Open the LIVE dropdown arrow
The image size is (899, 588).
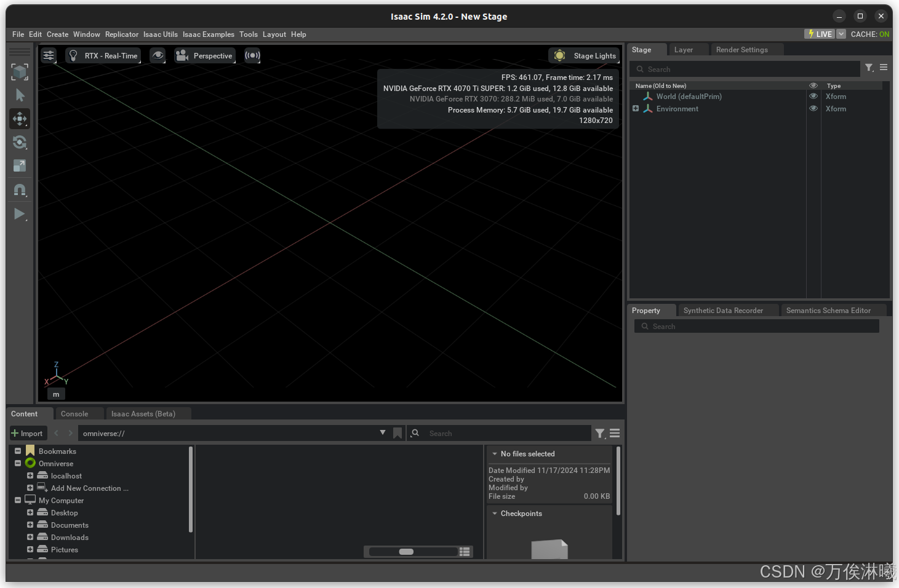click(841, 34)
